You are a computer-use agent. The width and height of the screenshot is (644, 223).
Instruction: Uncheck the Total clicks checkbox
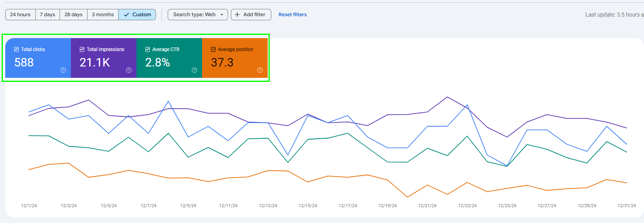[17, 49]
